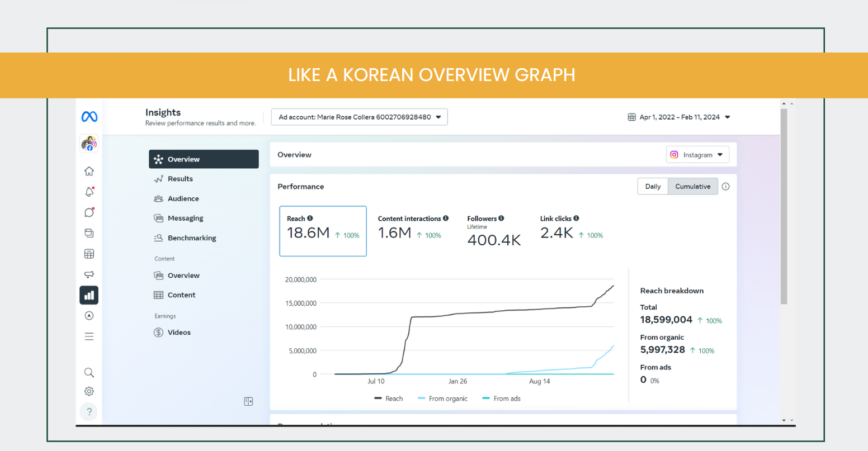Click the info icon right of Cumulative
868x451 pixels.
725,187
